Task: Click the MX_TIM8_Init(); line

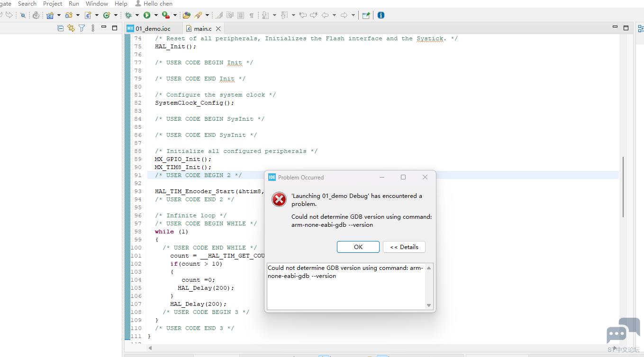Action: click(183, 167)
